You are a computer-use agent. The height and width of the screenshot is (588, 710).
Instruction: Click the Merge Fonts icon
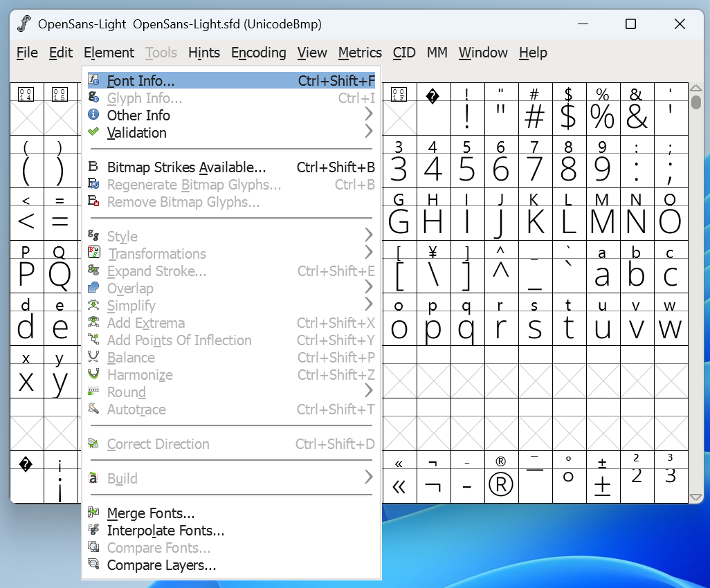93,513
